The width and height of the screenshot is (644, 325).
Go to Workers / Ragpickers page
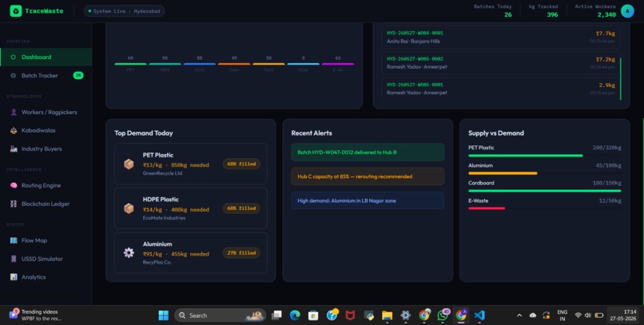[46, 112]
